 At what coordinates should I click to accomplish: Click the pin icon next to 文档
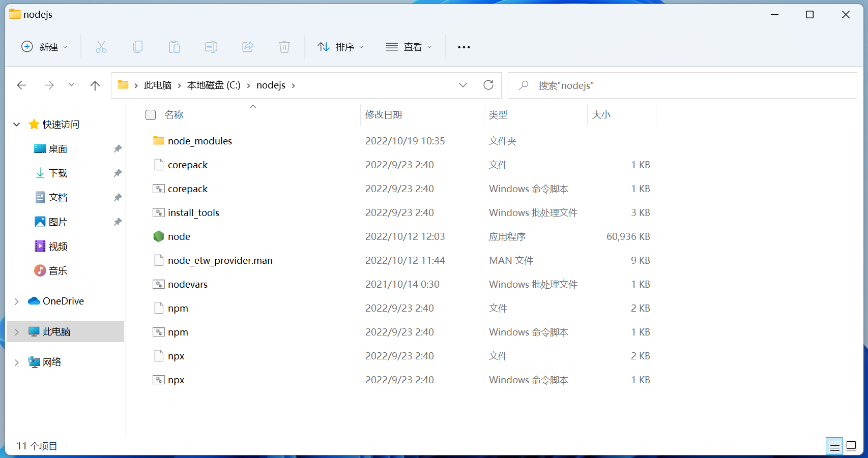(118, 198)
